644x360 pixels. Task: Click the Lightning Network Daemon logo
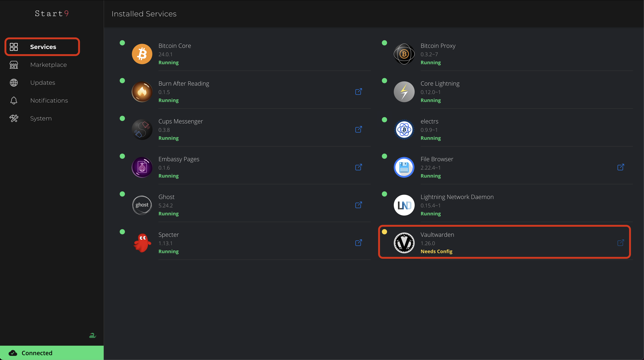coord(404,205)
